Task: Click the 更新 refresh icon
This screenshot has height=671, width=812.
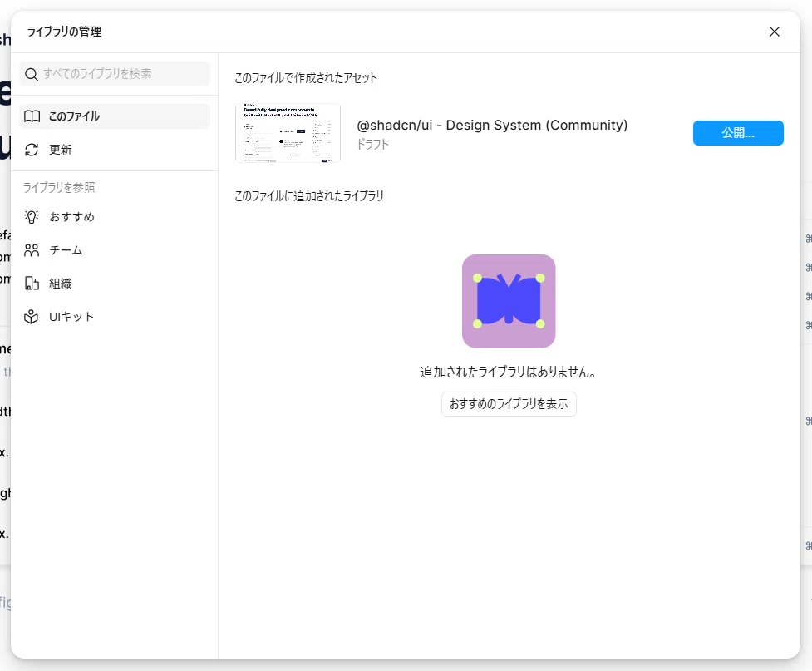Action: click(x=32, y=150)
